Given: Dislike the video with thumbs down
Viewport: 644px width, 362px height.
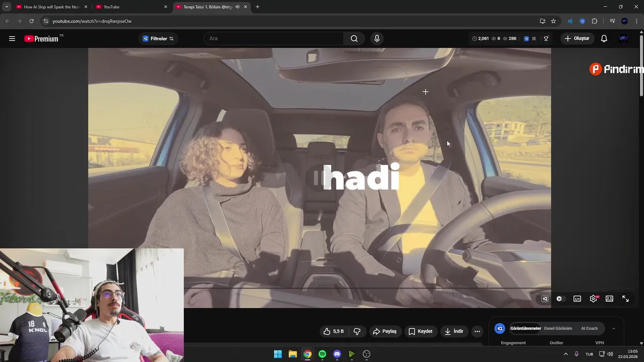Looking at the screenshot, I should (357, 331).
